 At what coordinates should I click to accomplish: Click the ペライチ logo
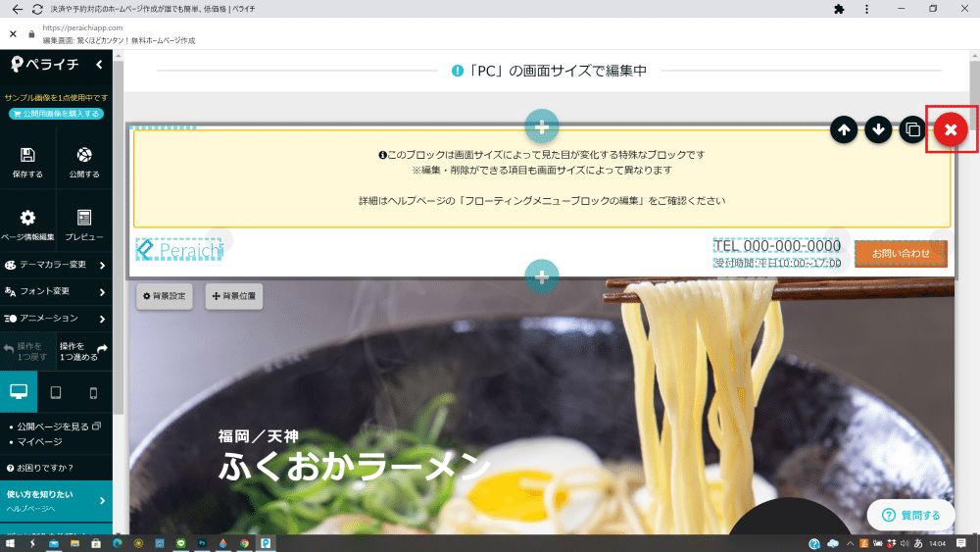tap(45, 64)
